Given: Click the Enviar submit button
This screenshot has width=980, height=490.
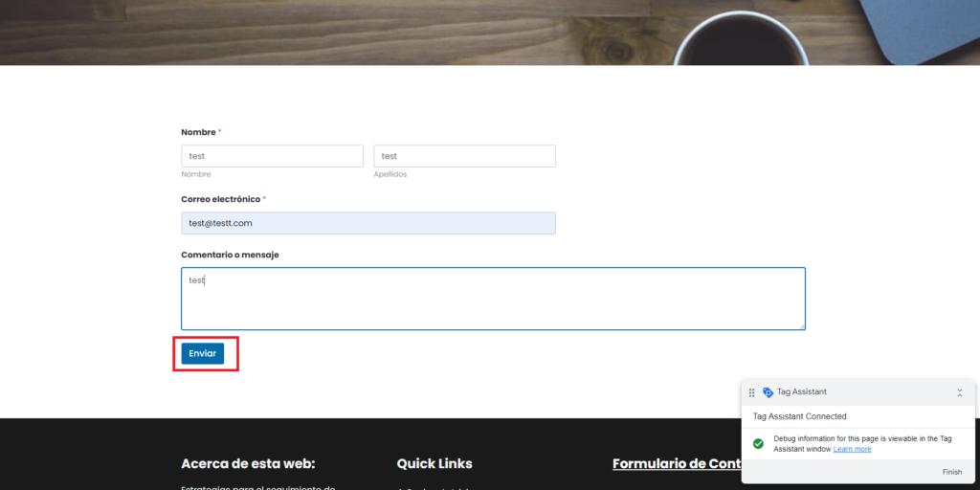Looking at the screenshot, I should coord(203,353).
